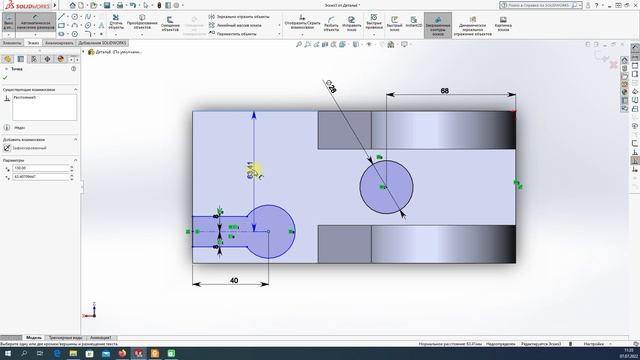Click the Fix relation button
The image size is (640, 360).
point(24,148)
